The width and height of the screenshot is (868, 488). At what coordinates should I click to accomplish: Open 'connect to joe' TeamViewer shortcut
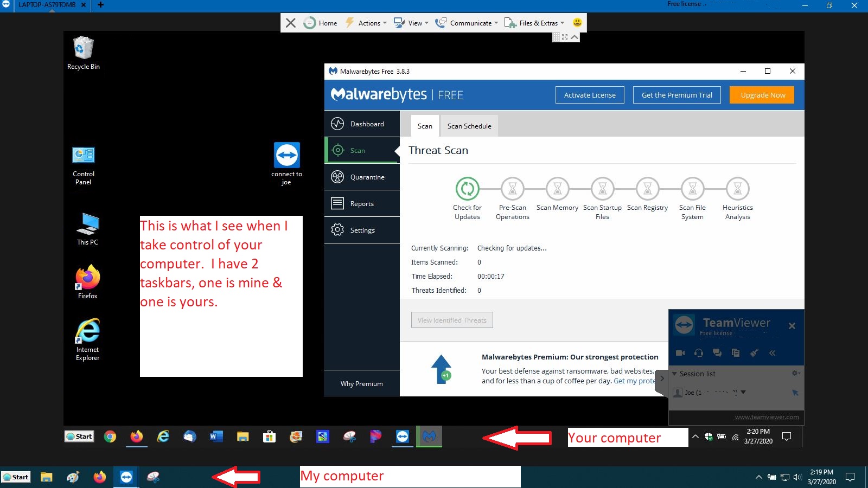click(x=286, y=164)
